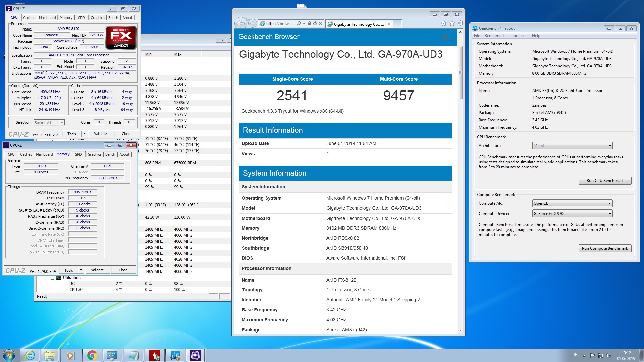Viewport: 644px width, 362px height.
Task: Open the Internet Explorer Tools gear menu
Action: pos(460,23)
